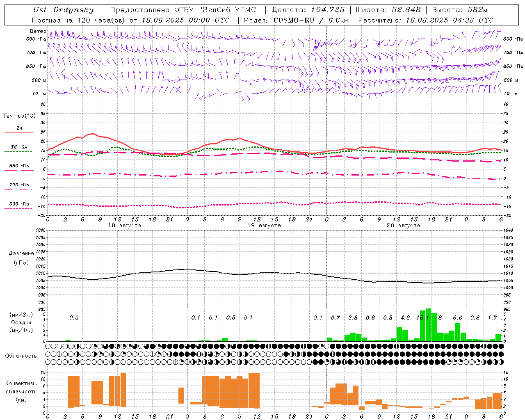Click the Высота: 582м value
Screen dimensions: 525x420
pyautogui.click(x=459, y=10)
